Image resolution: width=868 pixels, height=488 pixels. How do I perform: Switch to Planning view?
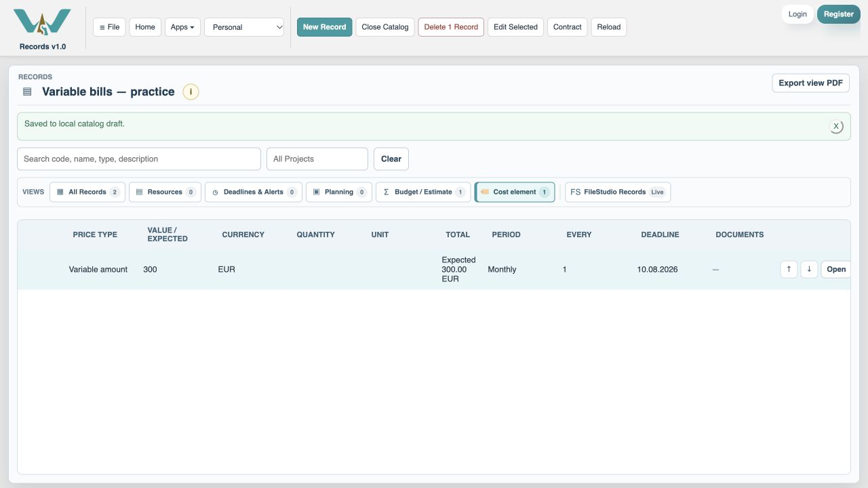coord(339,192)
